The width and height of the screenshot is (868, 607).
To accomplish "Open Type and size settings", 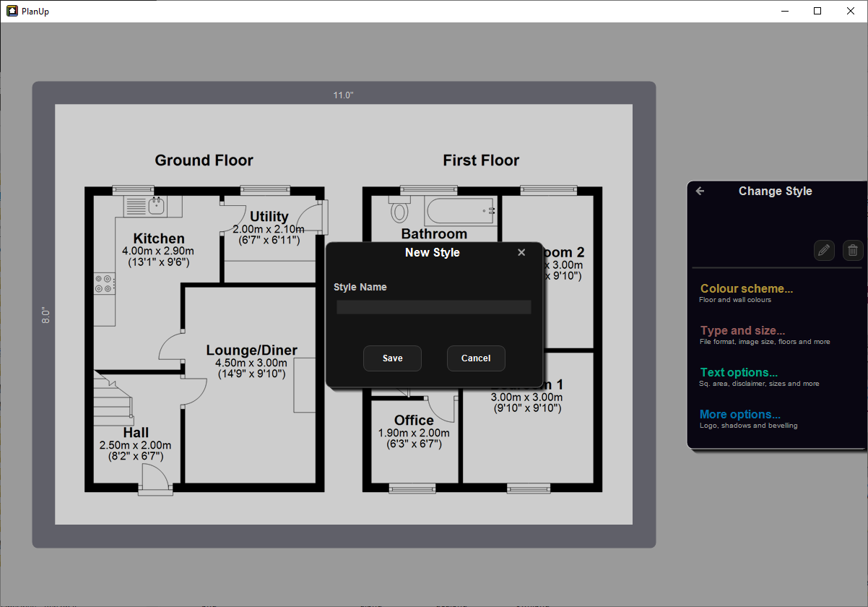I will pyautogui.click(x=742, y=331).
